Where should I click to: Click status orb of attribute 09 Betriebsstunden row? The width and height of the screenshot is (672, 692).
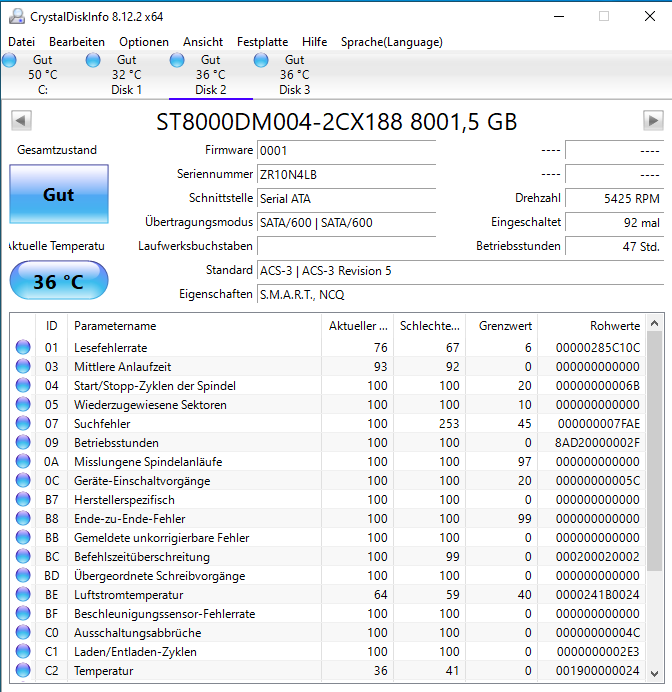click(x=23, y=442)
